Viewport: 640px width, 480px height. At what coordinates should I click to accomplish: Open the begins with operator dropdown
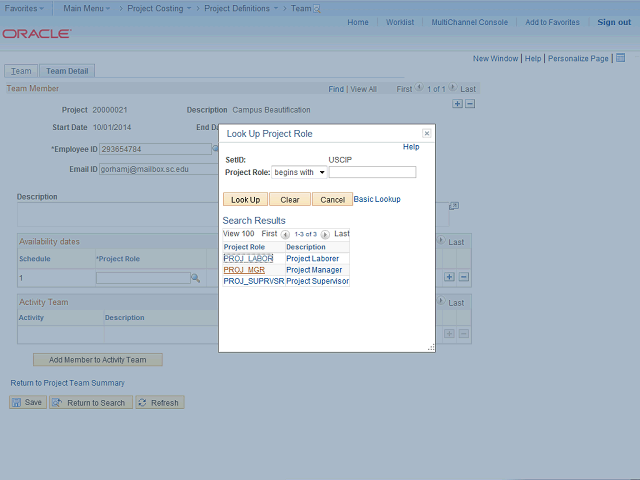[299, 172]
